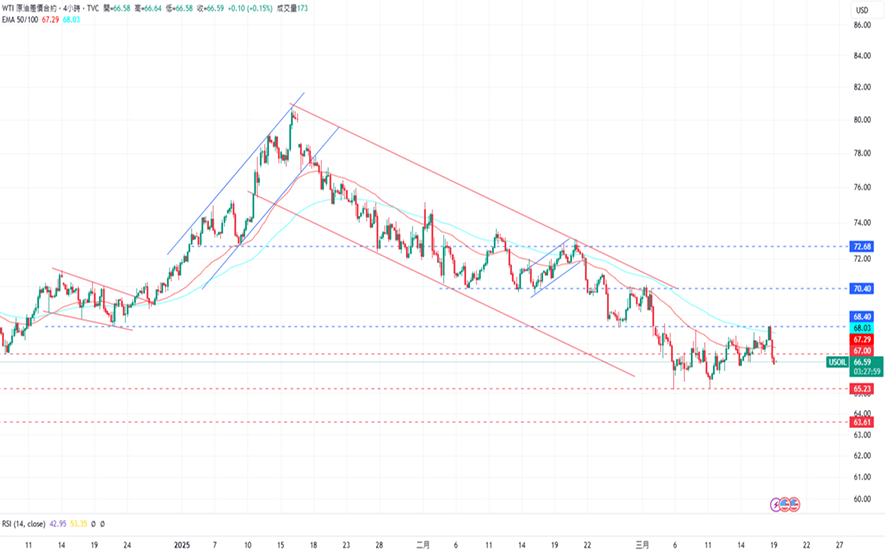Screen dimensions: 885x553
Task: Click the 15 date on time axis
Action: pos(281,545)
